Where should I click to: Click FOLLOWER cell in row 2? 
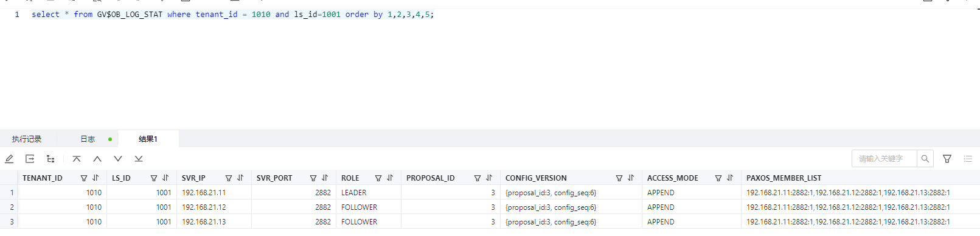tap(369, 207)
